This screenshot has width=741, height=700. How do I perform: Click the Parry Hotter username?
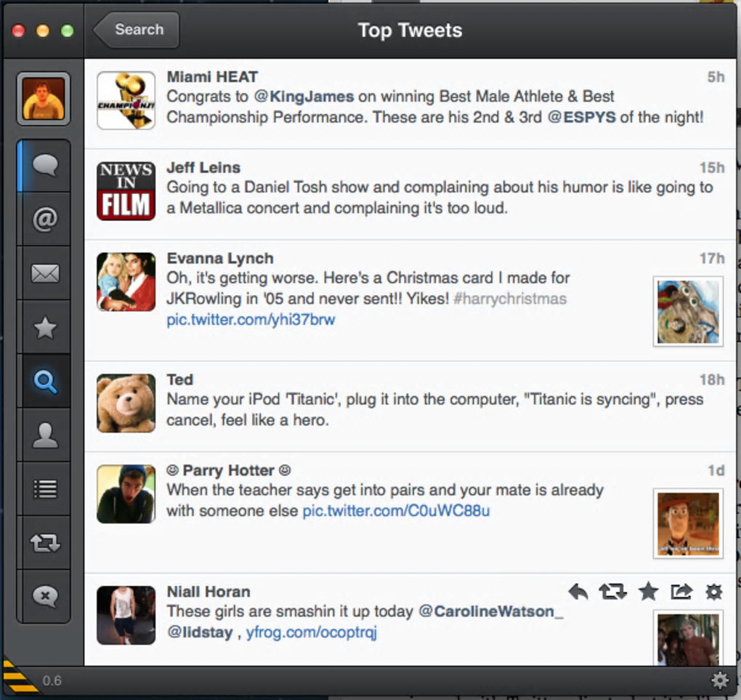[x=228, y=470]
